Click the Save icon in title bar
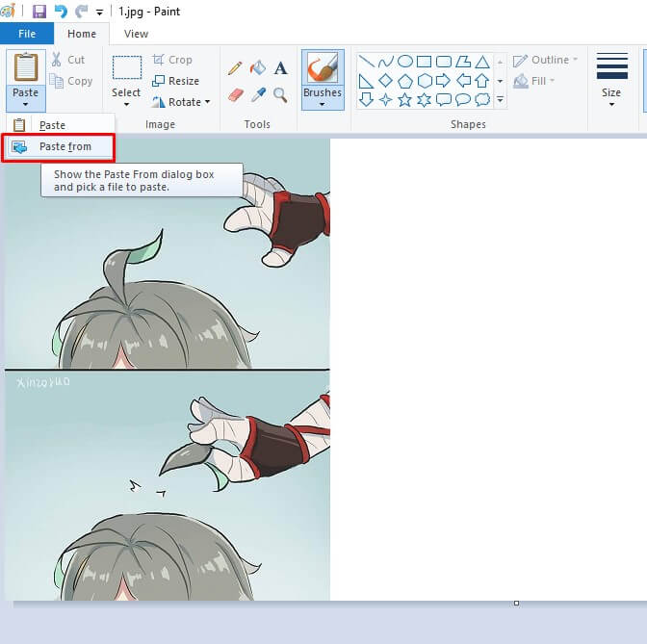 pyautogui.click(x=39, y=12)
